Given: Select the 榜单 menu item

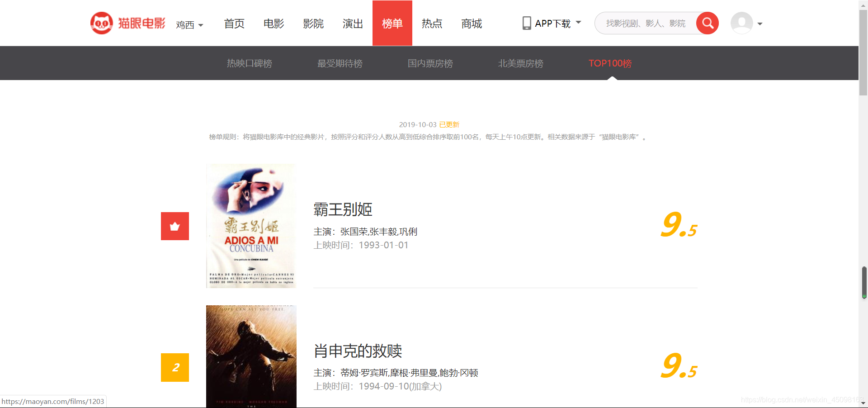Looking at the screenshot, I should click(x=392, y=23).
